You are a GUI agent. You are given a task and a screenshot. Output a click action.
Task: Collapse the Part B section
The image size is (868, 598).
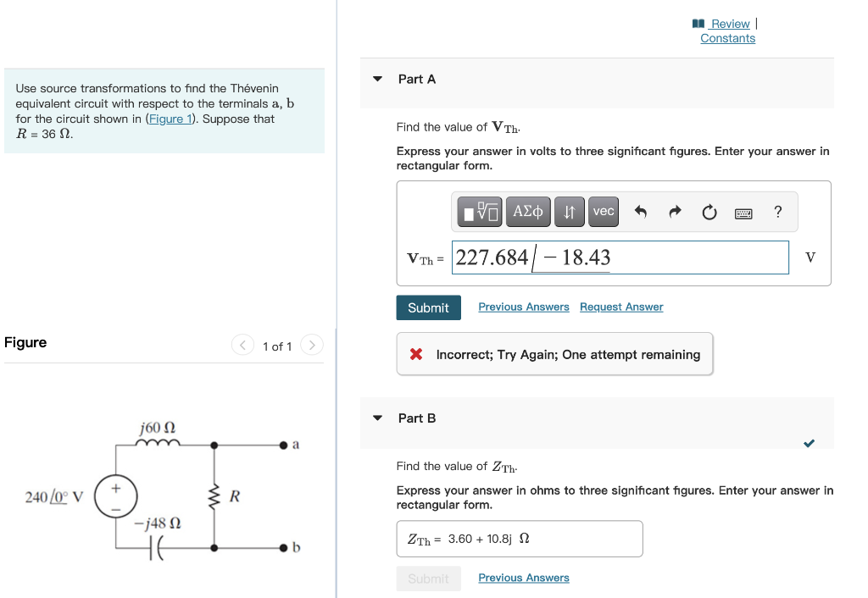tap(376, 418)
